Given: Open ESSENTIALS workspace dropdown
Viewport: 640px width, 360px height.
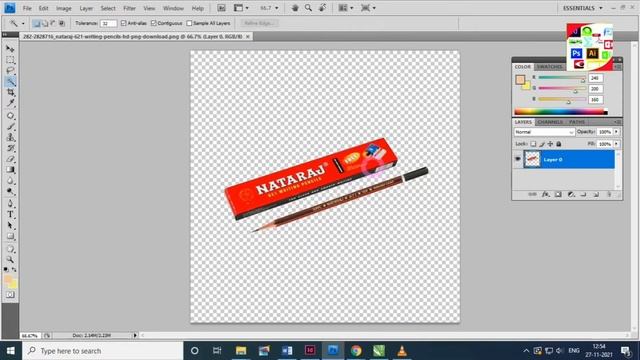Looking at the screenshot, I should 582,8.
